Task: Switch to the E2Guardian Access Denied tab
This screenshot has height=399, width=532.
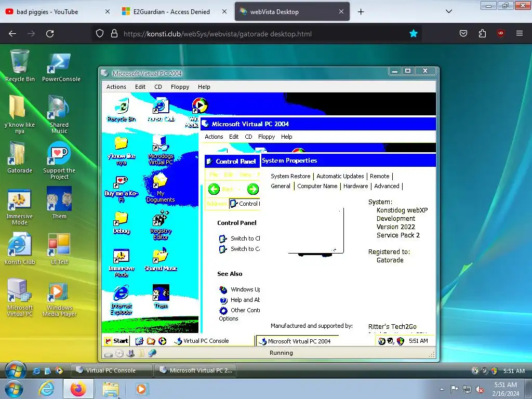Action: tap(171, 12)
